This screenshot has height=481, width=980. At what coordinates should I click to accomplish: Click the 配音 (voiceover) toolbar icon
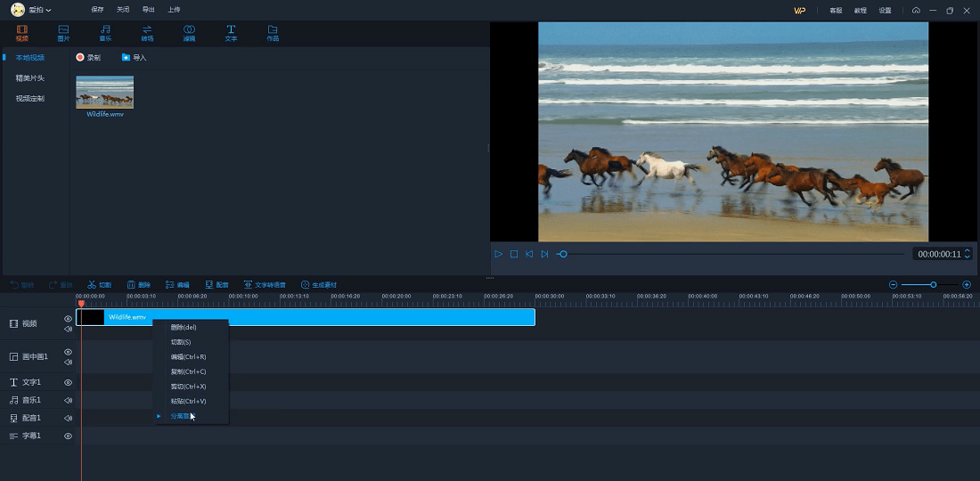(x=216, y=285)
